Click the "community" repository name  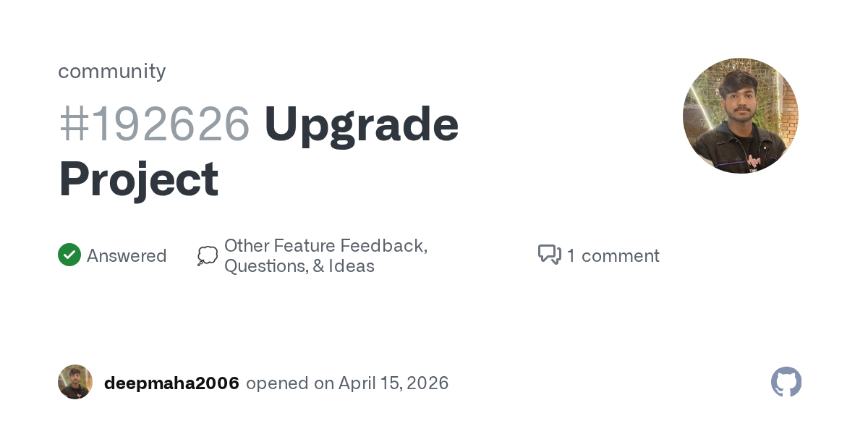(112, 71)
